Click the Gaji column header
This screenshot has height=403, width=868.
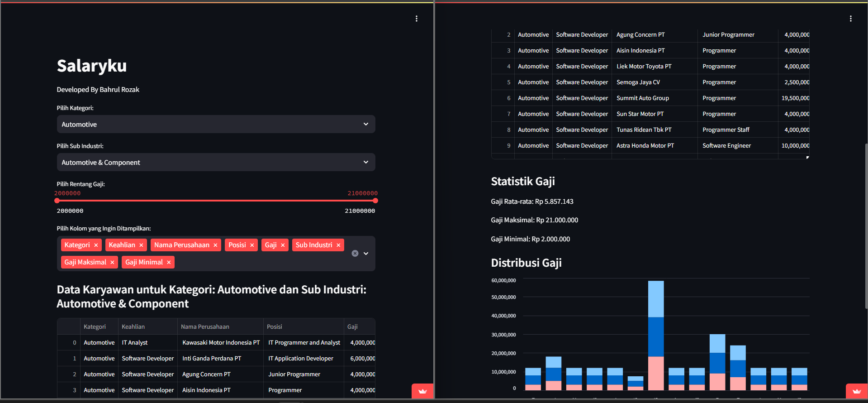360,326
